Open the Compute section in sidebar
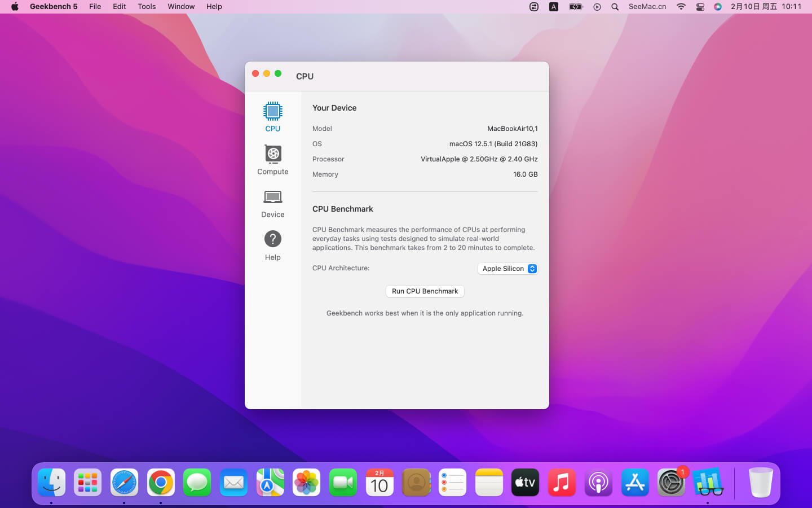812x508 pixels. [x=272, y=155]
